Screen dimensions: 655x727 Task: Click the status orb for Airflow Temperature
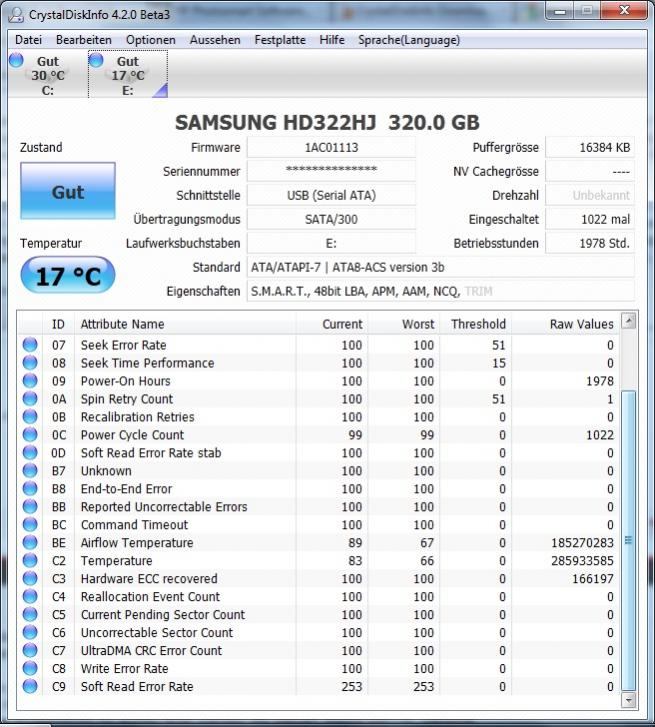coord(30,542)
